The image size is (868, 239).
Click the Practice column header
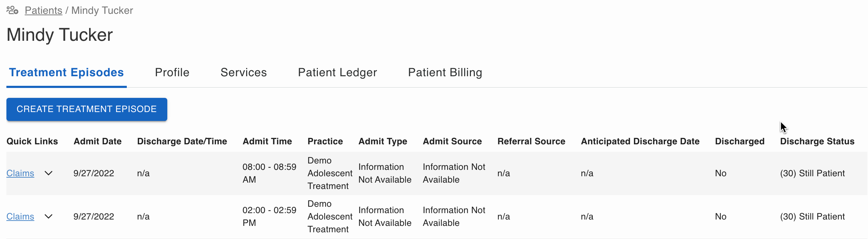point(325,141)
